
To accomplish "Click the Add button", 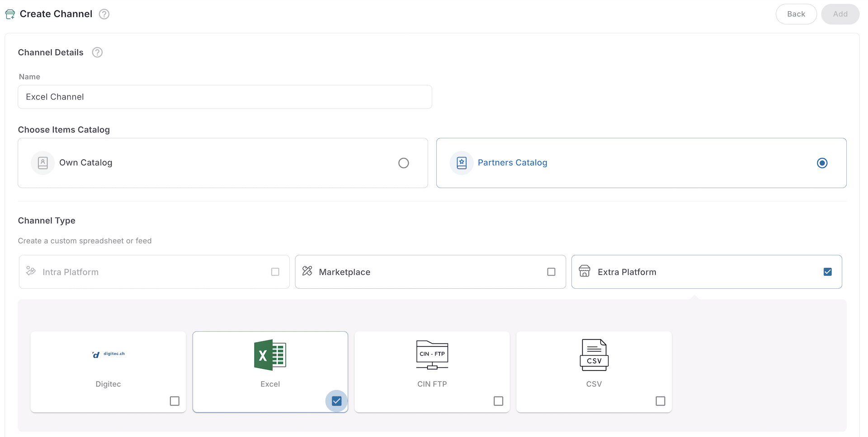I will click(840, 14).
